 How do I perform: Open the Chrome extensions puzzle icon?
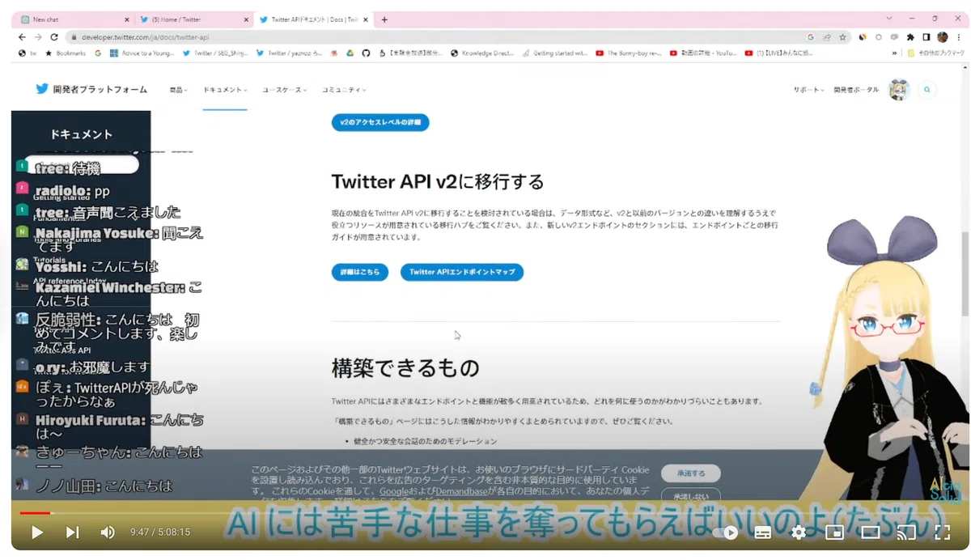click(x=910, y=37)
